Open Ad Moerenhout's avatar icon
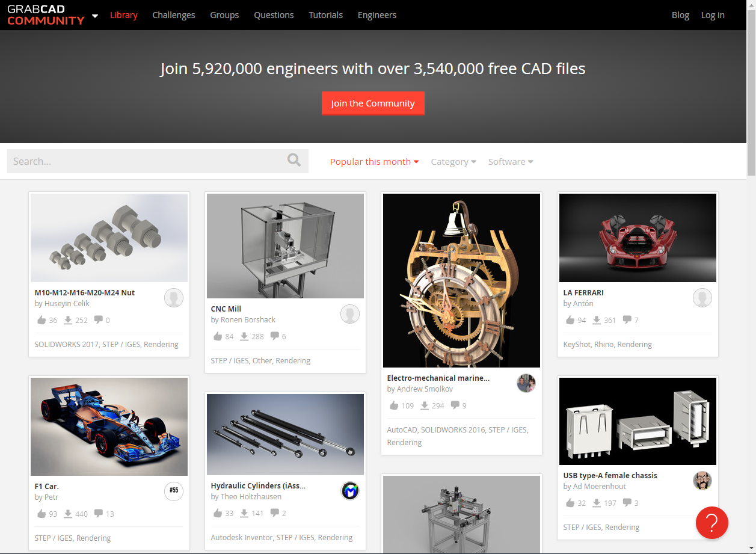756x554 pixels. (x=702, y=480)
